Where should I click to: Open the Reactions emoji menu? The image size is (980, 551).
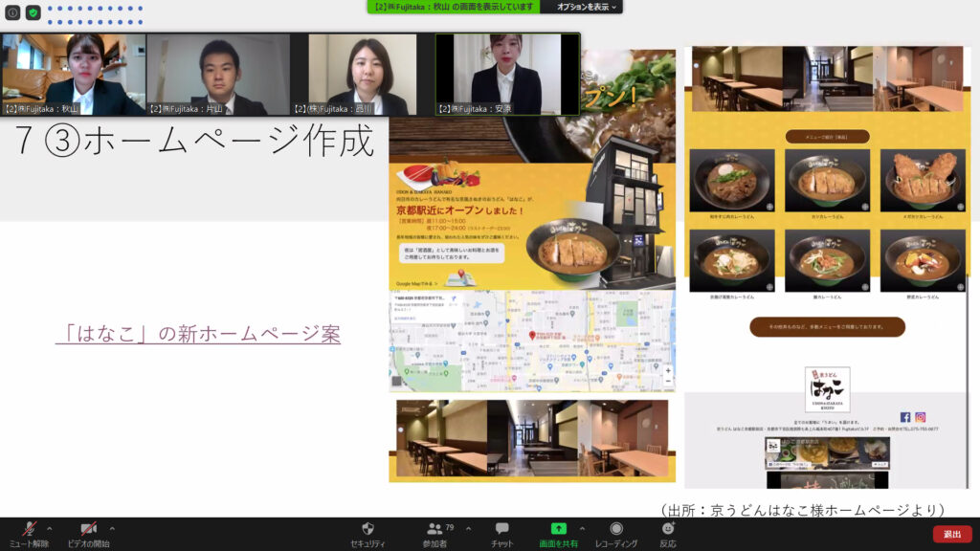pos(668,534)
